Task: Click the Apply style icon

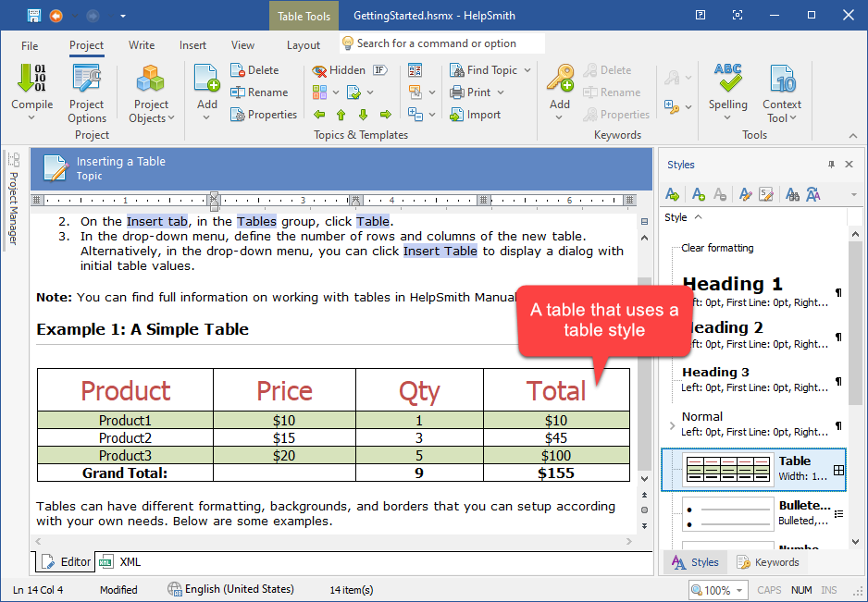Action: [x=672, y=194]
